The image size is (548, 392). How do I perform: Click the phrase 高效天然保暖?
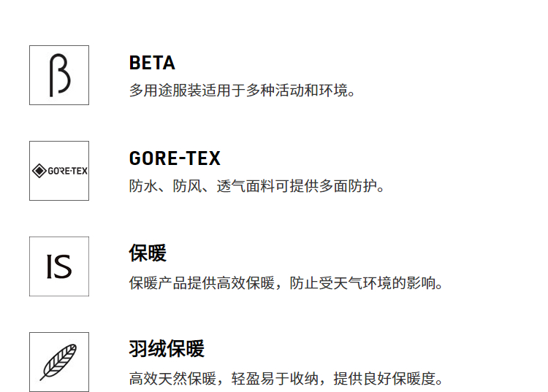click(x=172, y=378)
